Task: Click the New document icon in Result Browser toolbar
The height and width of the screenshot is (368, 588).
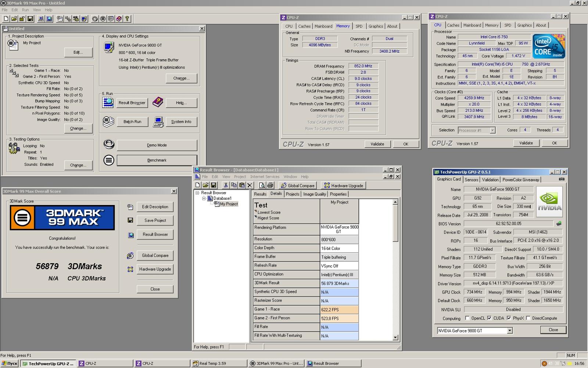Action: pyautogui.click(x=198, y=185)
